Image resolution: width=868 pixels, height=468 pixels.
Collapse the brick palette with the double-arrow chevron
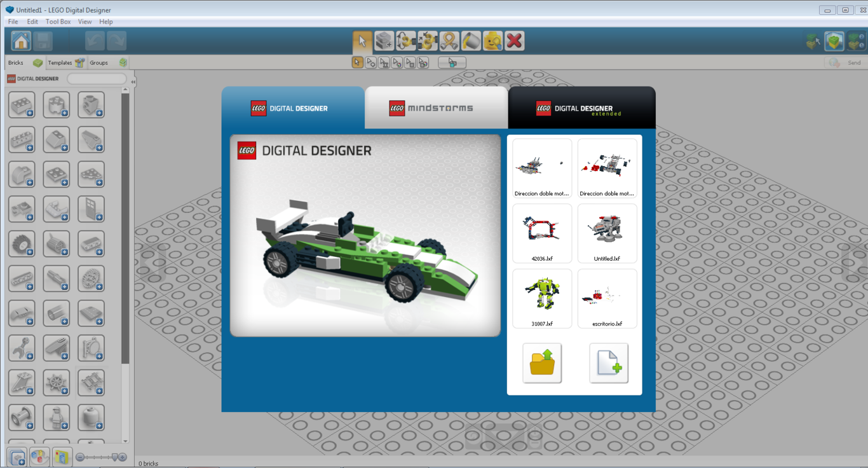[x=133, y=81]
